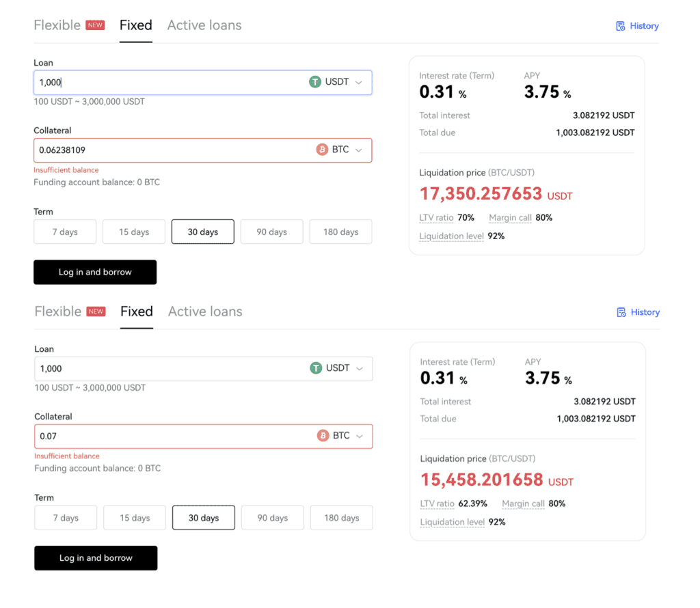Switch to the Flexible tab
Screen dimensions: 700x608
point(58,25)
